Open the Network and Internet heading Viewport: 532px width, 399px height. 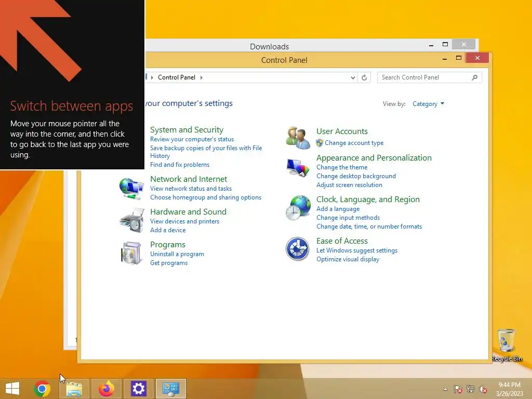189,179
